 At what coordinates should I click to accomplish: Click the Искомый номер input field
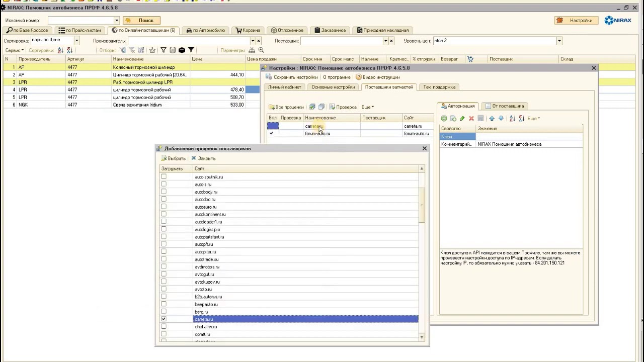pyautogui.click(x=80, y=21)
